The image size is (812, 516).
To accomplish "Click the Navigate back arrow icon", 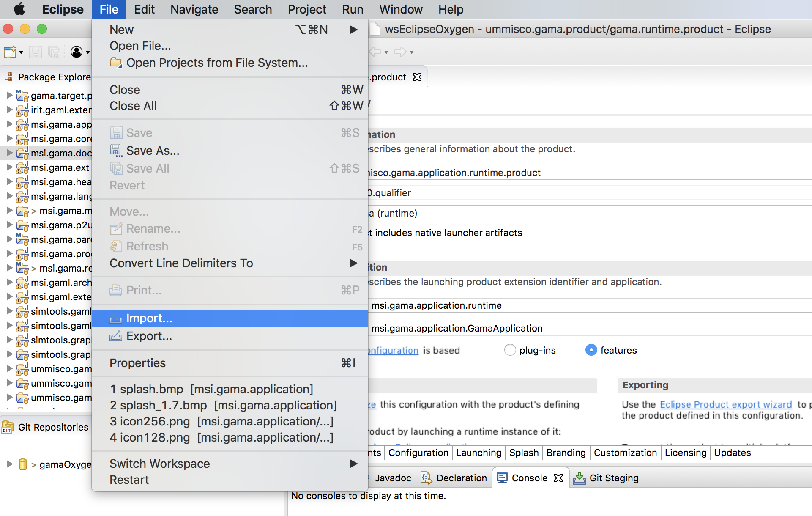I will click(376, 53).
